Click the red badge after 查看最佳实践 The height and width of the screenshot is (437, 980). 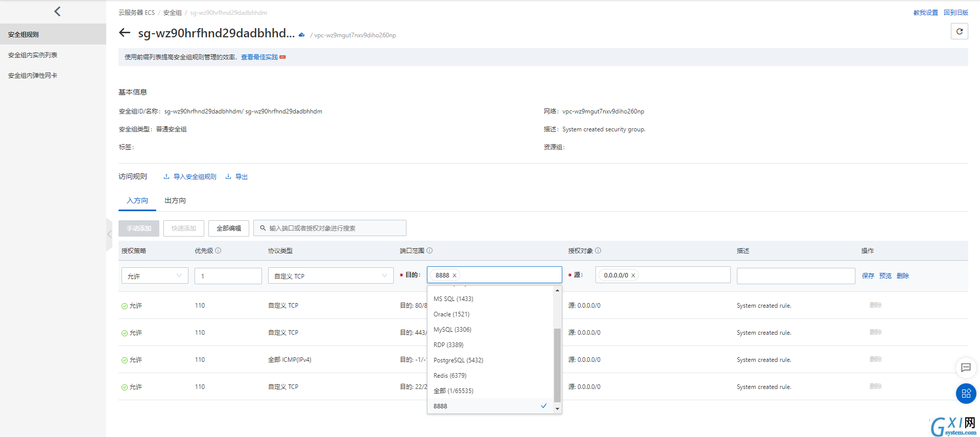[x=282, y=57]
